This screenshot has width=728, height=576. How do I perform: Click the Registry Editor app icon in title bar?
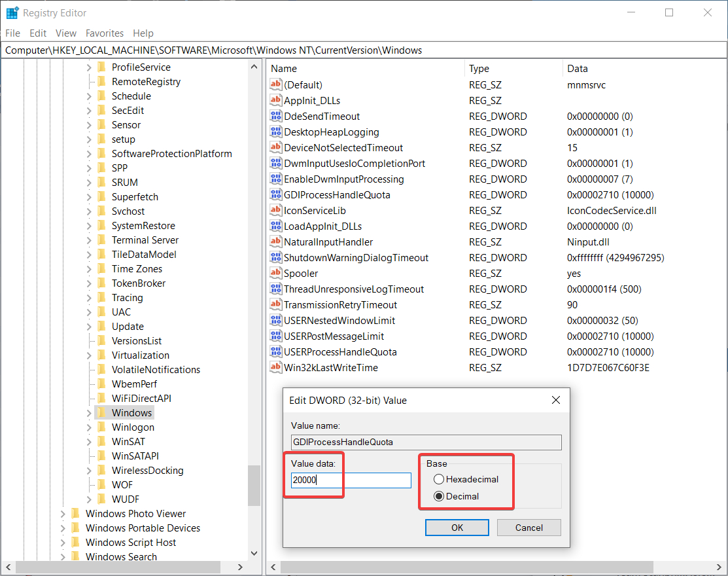[x=12, y=12]
